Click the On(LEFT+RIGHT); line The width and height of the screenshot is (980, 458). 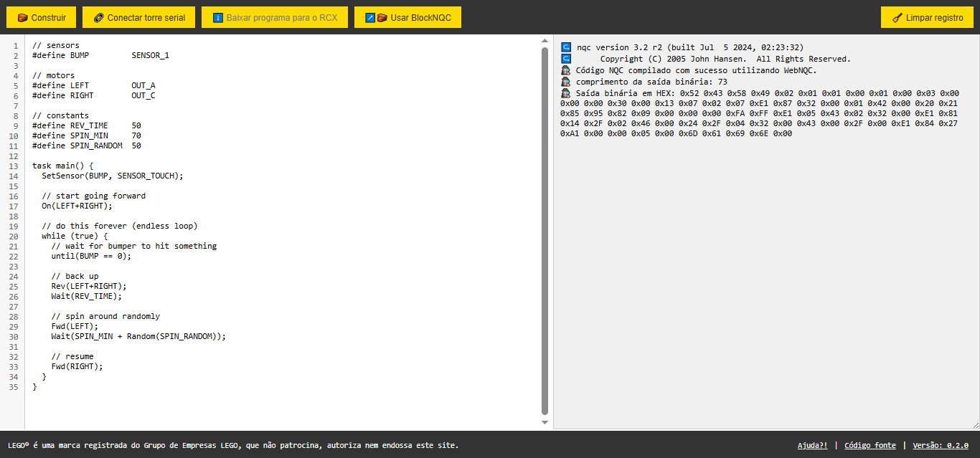77,206
